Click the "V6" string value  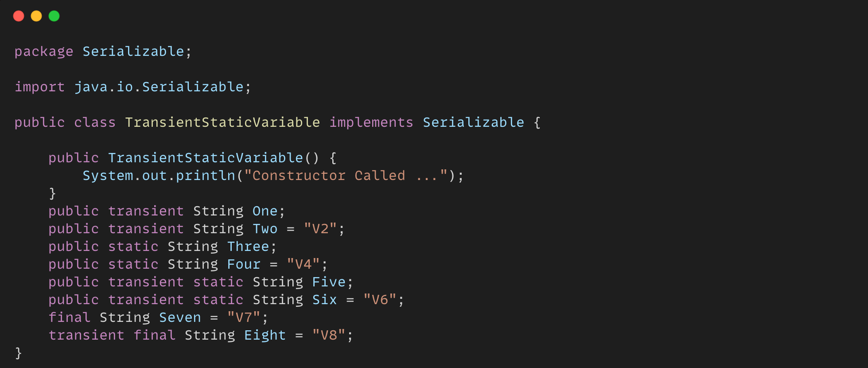coord(380,300)
